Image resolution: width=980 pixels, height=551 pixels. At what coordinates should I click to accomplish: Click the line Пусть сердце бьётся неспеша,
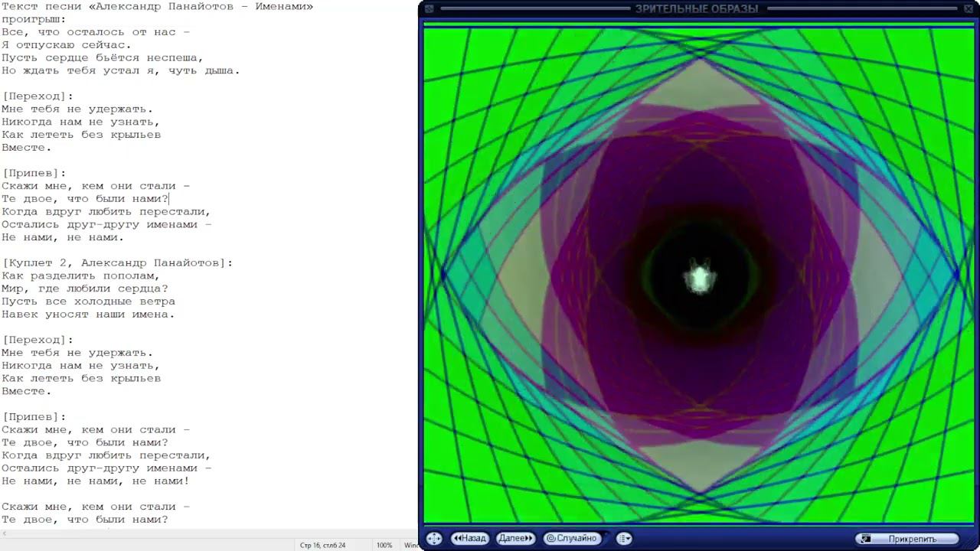[103, 57]
